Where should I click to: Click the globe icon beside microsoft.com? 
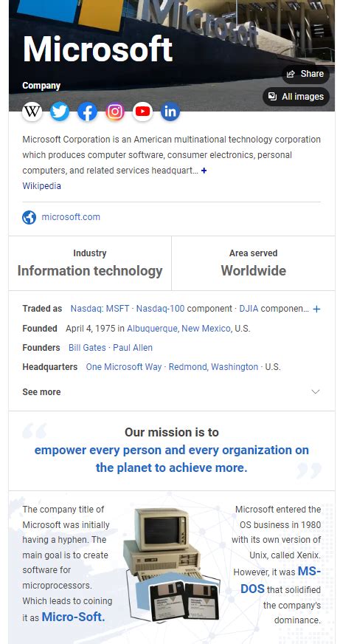[29, 217]
